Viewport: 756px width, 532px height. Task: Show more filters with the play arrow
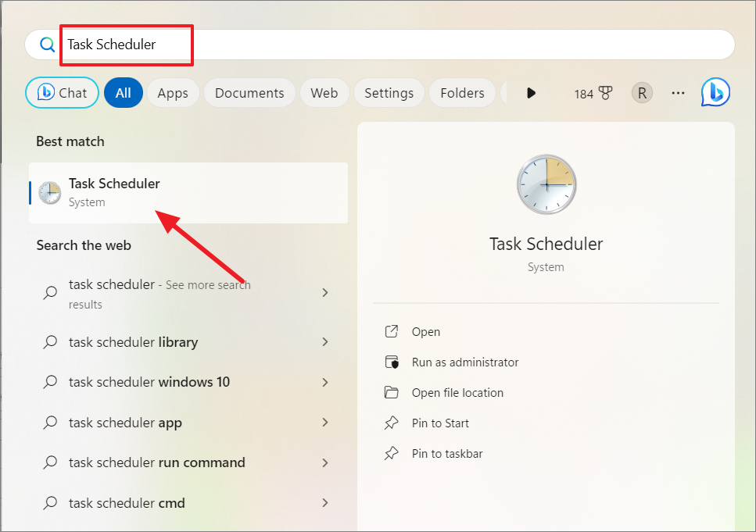click(531, 92)
